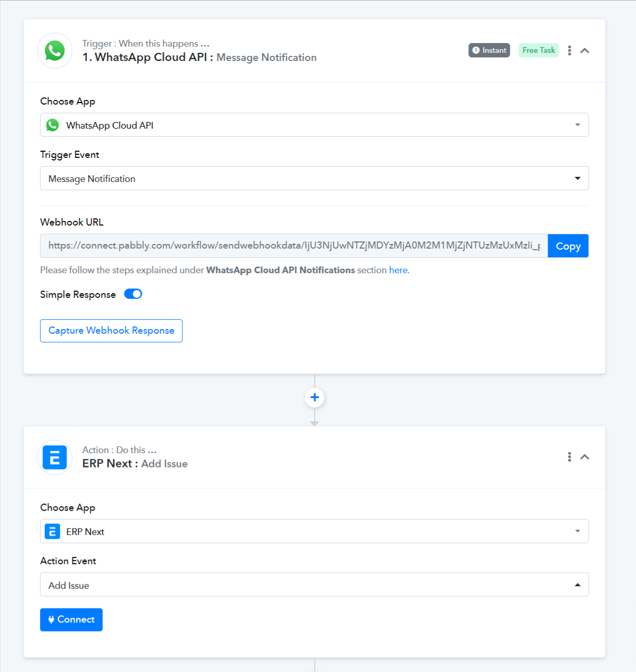This screenshot has height=672, width=636.
Task: Add a step with the plus button
Action: click(x=315, y=397)
